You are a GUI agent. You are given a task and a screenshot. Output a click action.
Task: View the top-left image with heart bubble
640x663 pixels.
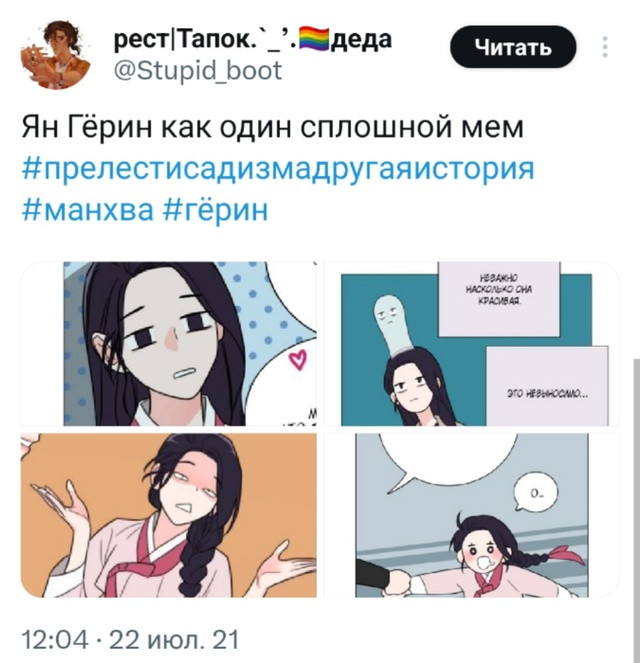pos(169,343)
